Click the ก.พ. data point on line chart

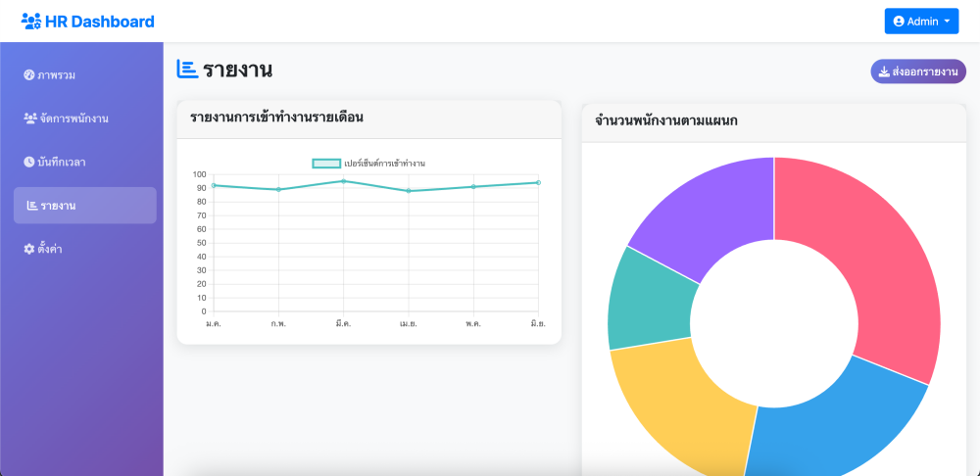click(278, 189)
